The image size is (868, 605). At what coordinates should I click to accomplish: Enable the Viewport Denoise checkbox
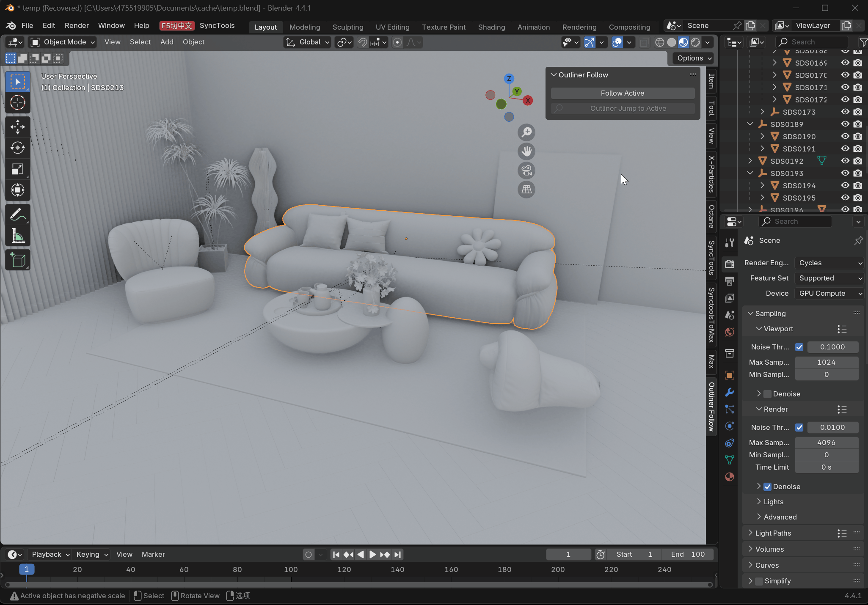(x=768, y=394)
